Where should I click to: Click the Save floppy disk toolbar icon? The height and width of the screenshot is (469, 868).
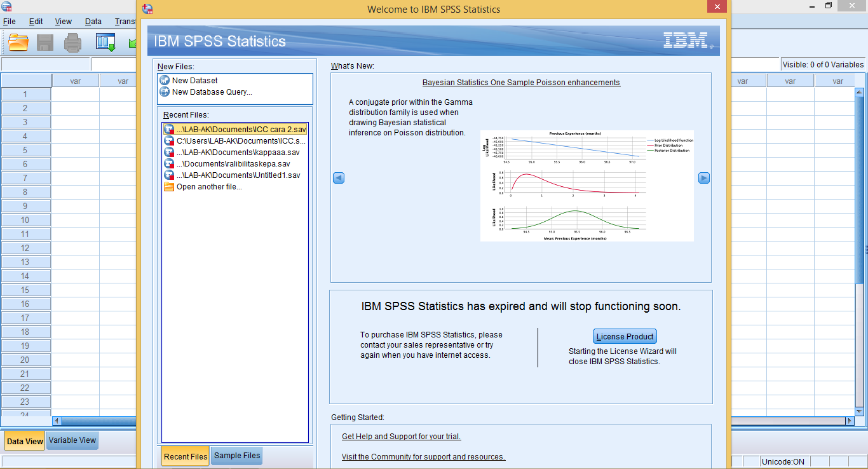click(x=45, y=43)
